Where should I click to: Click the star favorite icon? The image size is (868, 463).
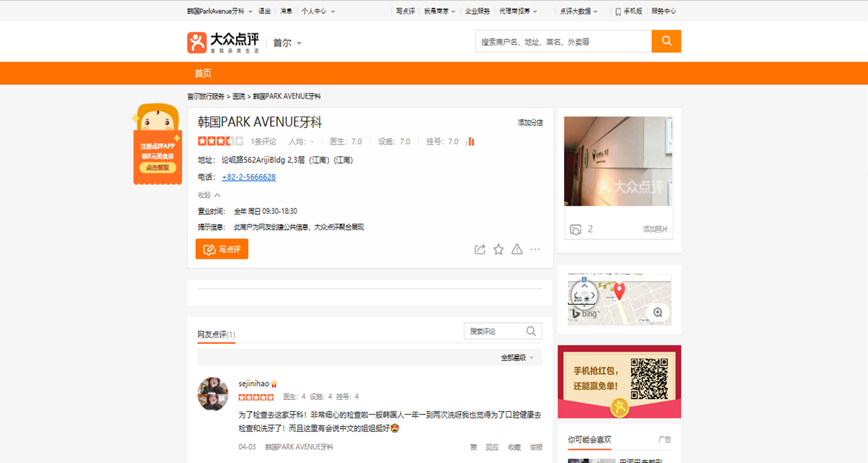click(x=498, y=250)
